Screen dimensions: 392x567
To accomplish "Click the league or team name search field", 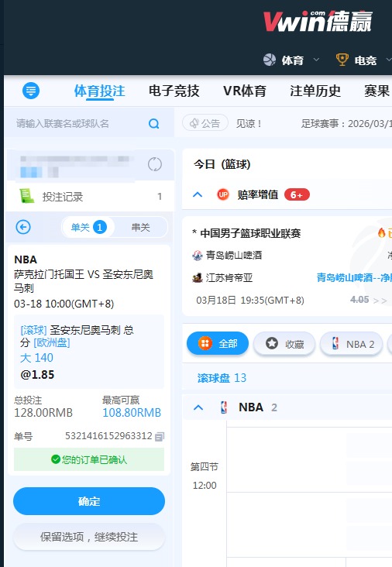I will (88, 124).
